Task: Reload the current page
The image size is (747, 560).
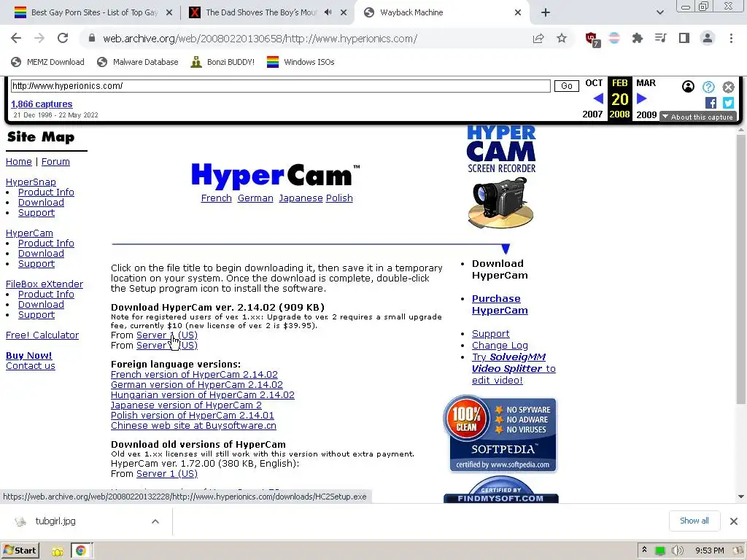Action: pos(63,38)
